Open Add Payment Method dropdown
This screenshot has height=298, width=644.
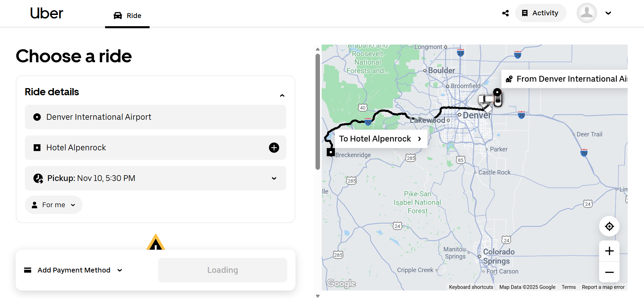click(x=73, y=270)
